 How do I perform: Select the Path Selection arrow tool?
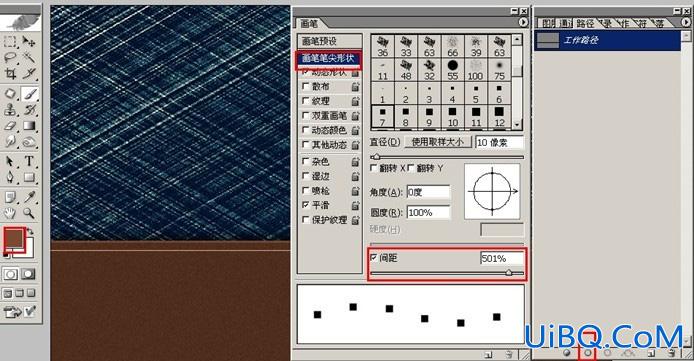pos(10,161)
